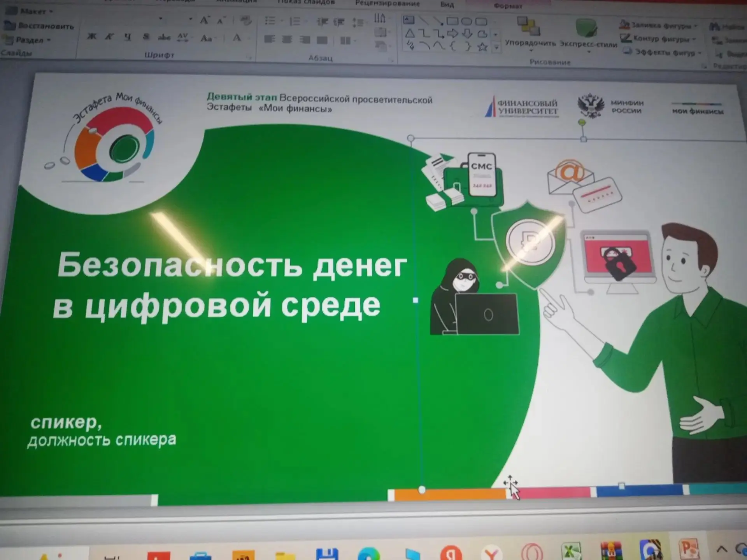This screenshot has height=560, width=747.
Task: Justify the text
Action: (x=322, y=40)
